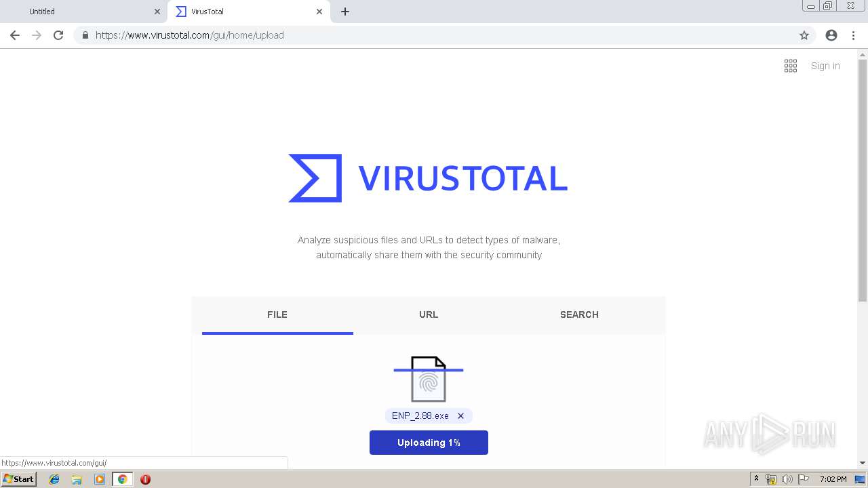The height and width of the screenshot is (488, 868).
Task: Close the VirusTotal tab
Action: [x=319, y=12]
